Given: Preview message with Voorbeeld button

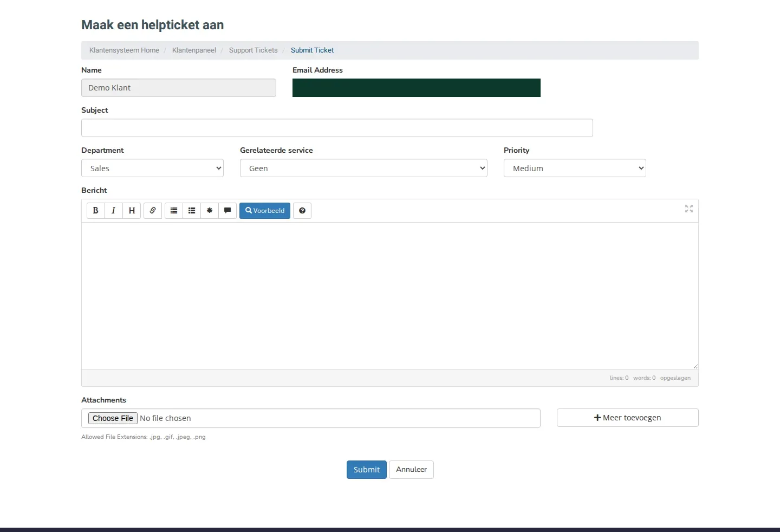Looking at the screenshot, I should point(265,211).
